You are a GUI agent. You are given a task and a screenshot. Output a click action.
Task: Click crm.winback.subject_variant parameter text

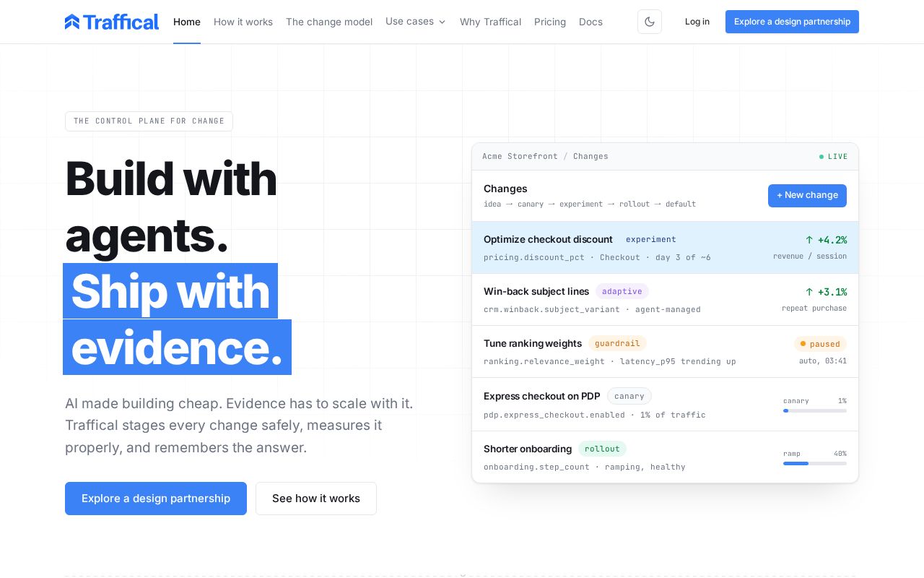pyautogui.click(x=552, y=309)
